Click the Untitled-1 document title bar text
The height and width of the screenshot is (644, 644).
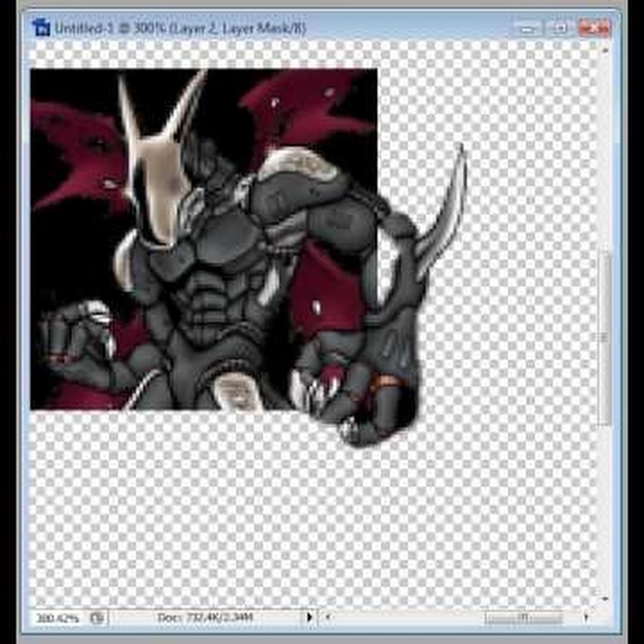(x=179, y=29)
